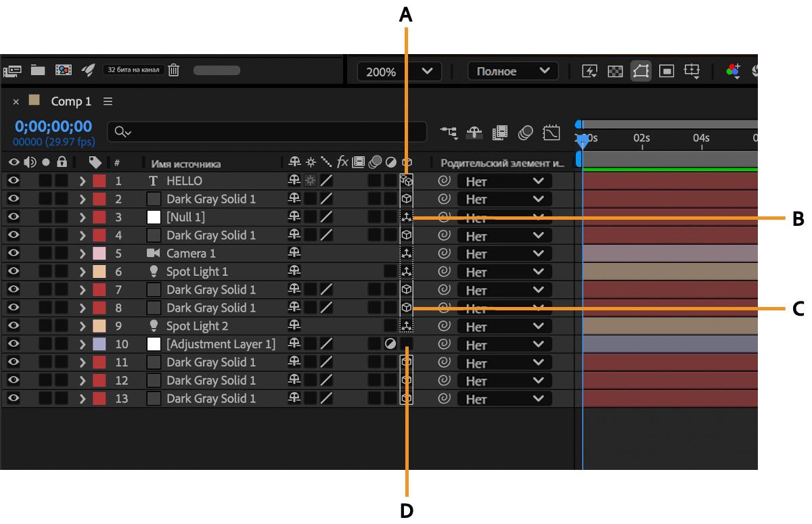Enable frame blending icon in timeline header
Image resolution: width=812 pixels, height=524 pixels.
tap(500, 133)
